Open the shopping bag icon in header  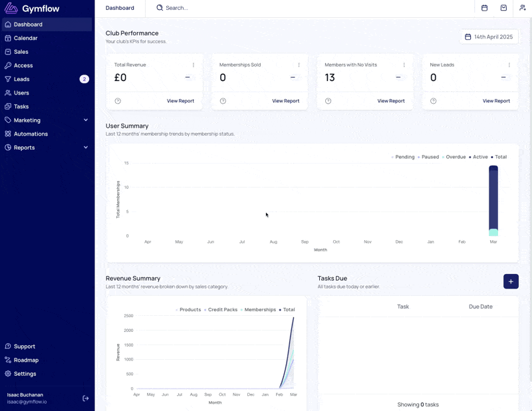[503, 8]
